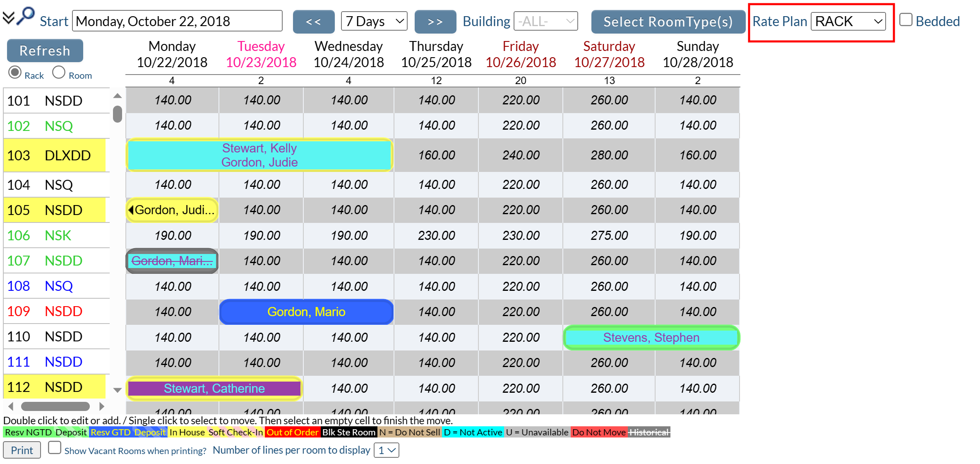Click room 104 NSQ row label

click(56, 185)
